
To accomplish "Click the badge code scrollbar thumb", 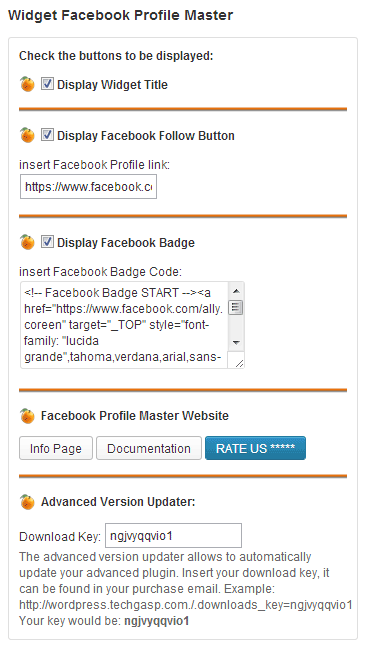I will click(236, 308).
